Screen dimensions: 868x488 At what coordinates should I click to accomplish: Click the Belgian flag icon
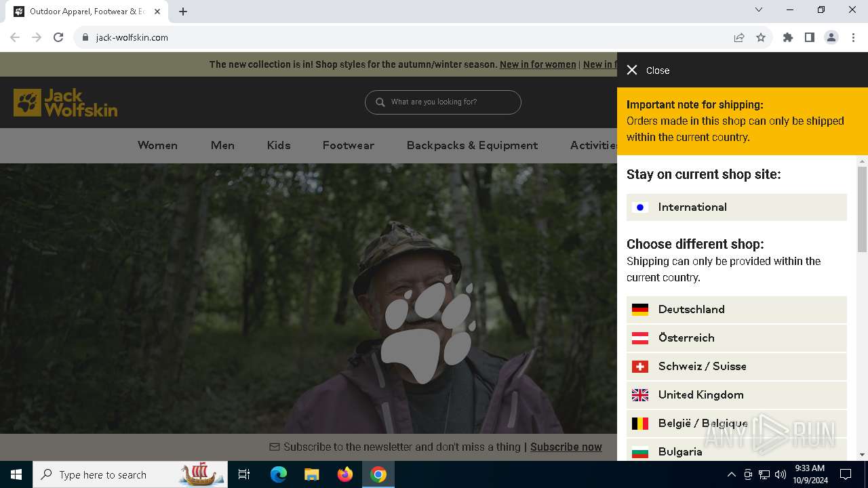click(640, 424)
